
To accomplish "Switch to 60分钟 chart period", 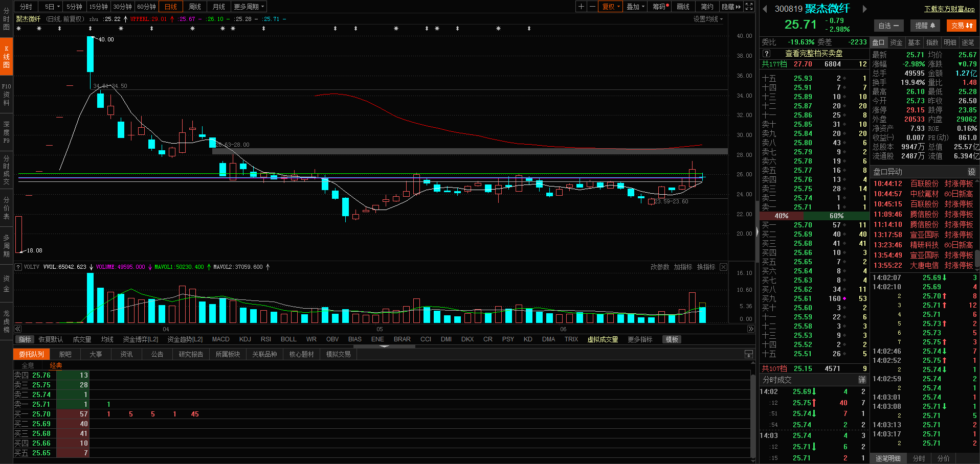I will (x=146, y=7).
